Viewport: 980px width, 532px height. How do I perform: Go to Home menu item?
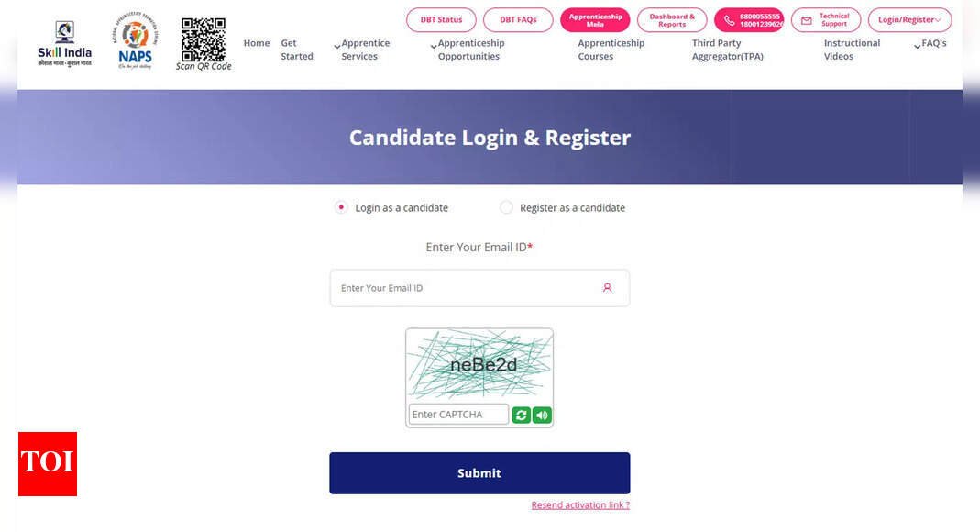click(257, 43)
